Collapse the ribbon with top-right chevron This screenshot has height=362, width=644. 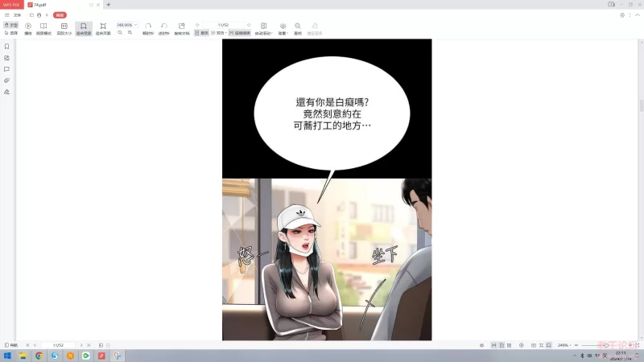click(638, 15)
